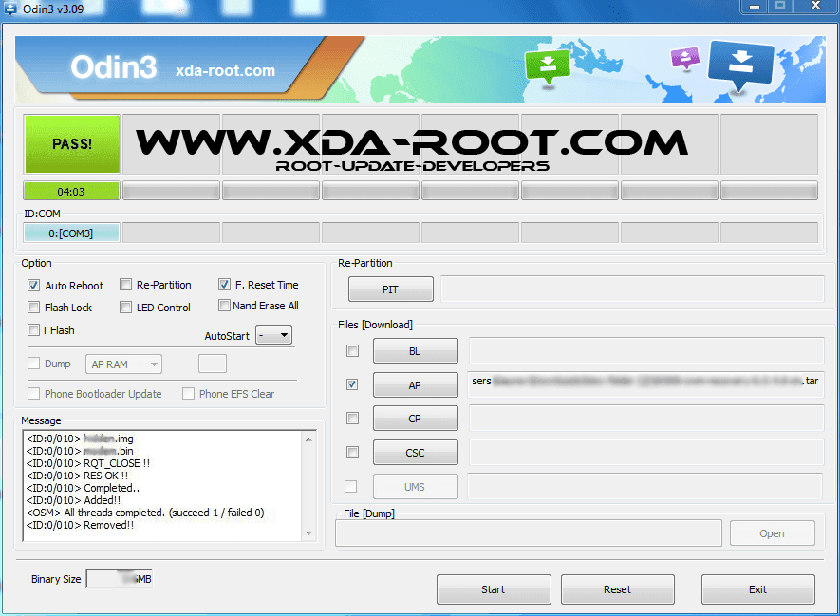840x616 pixels.
Task: Click the Start button
Action: [x=494, y=589]
